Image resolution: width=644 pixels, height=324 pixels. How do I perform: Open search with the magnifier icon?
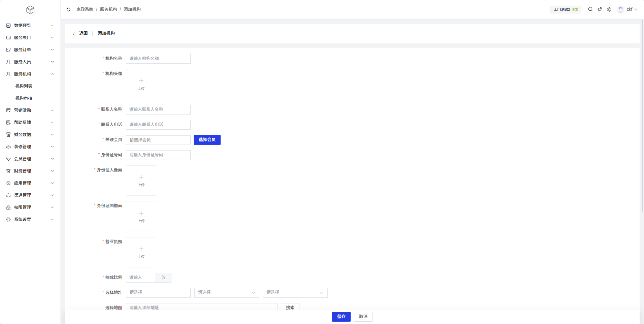(590, 9)
